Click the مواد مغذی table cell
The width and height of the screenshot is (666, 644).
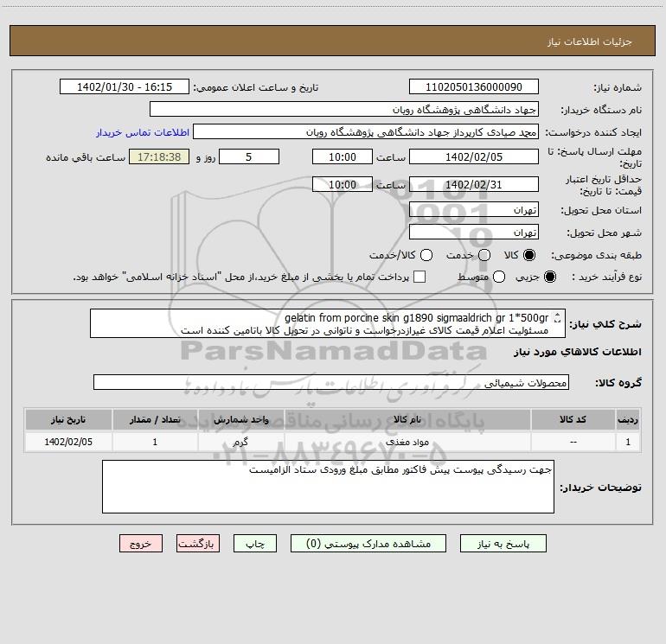click(407, 442)
